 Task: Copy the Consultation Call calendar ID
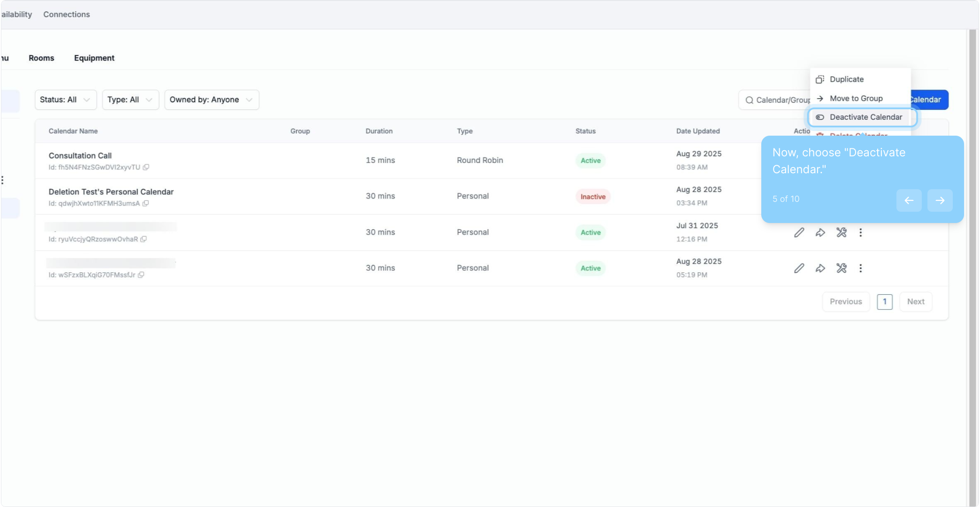[x=146, y=167]
